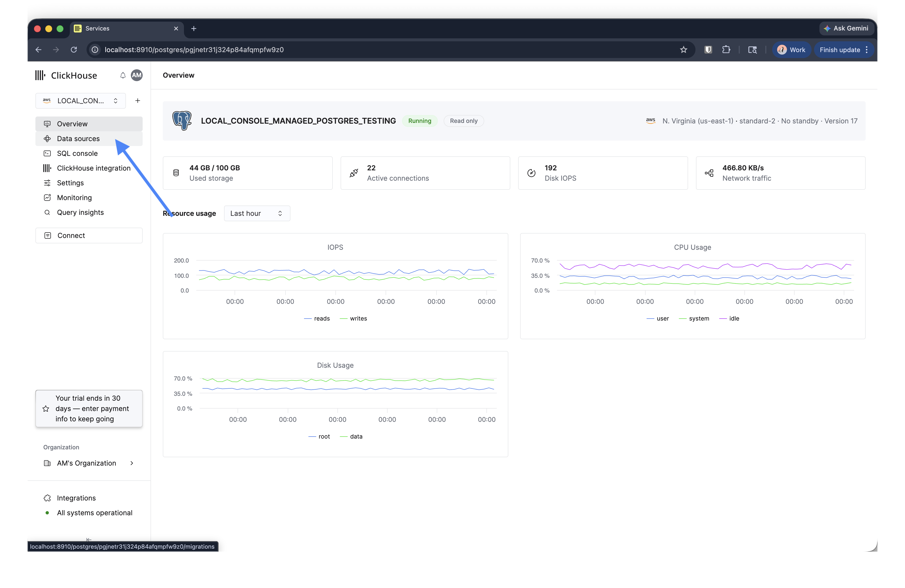Open Monitoring in the sidebar
Screen dimensions: 905x588
pos(89,198)
